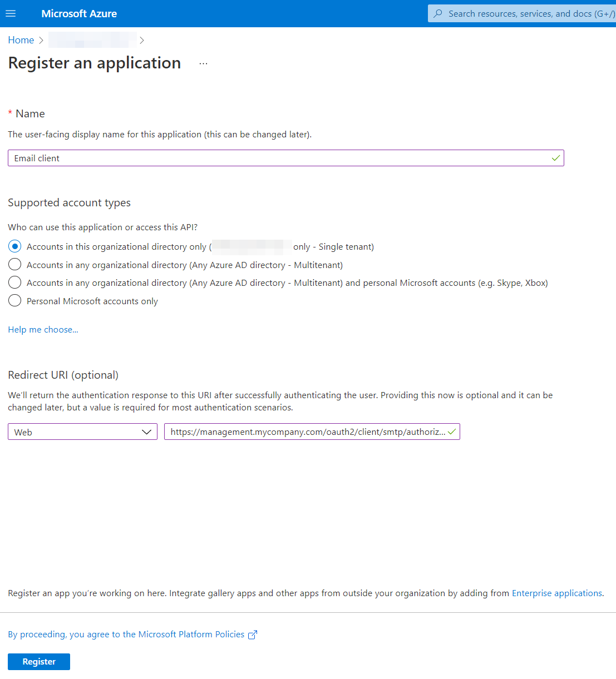The image size is (616, 679).
Task: Click the ellipsis more options icon
Action: pos(203,63)
